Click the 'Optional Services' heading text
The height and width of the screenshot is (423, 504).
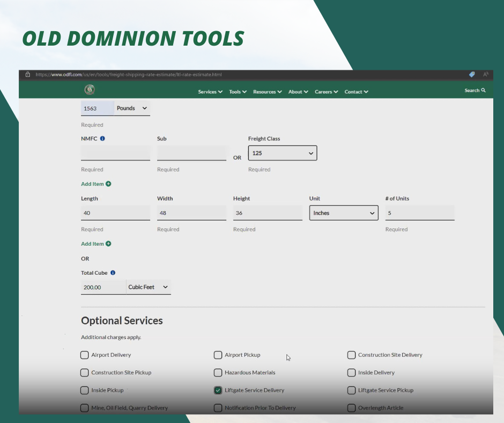122,320
